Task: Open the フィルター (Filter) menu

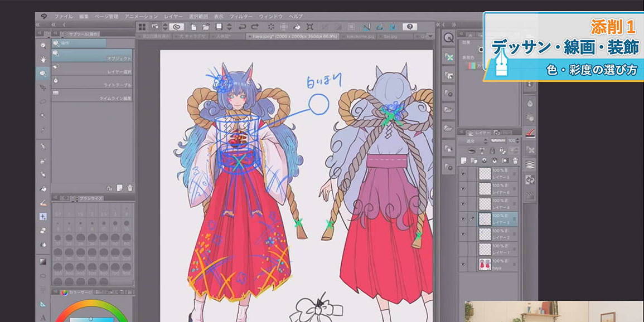Action: coord(241,16)
